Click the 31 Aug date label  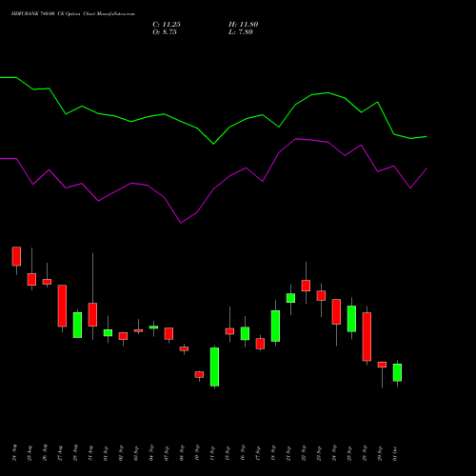90,452
